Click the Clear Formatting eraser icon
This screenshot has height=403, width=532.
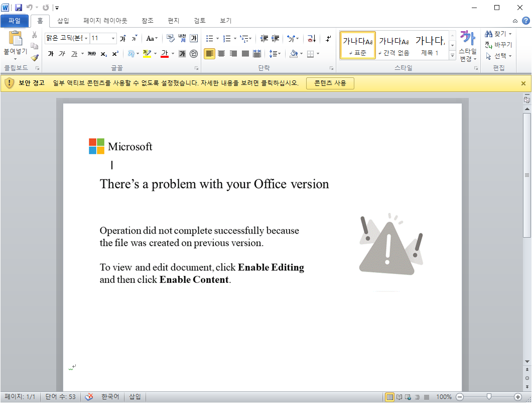pyautogui.click(x=170, y=38)
